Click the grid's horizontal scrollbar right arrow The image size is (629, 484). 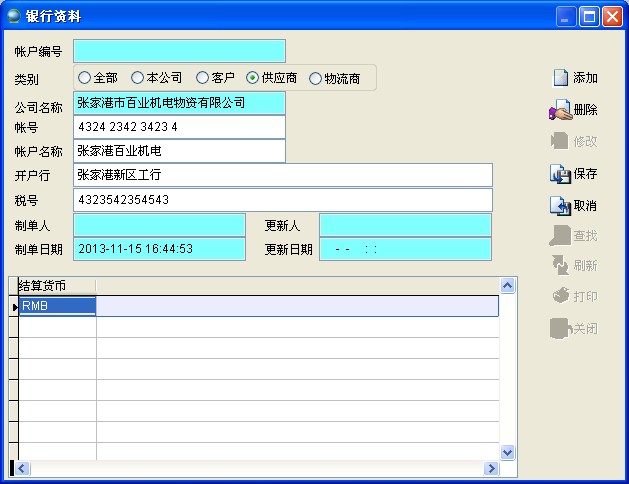pos(491,468)
